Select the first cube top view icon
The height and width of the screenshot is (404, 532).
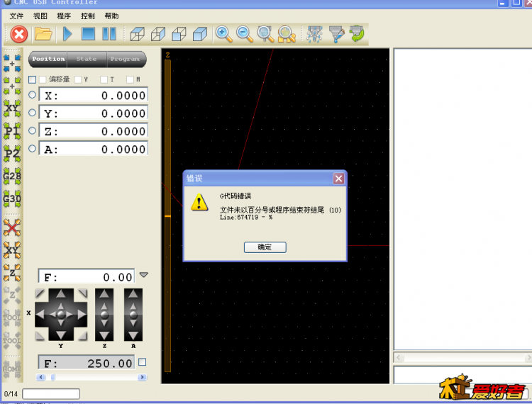[x=138, y=34]
